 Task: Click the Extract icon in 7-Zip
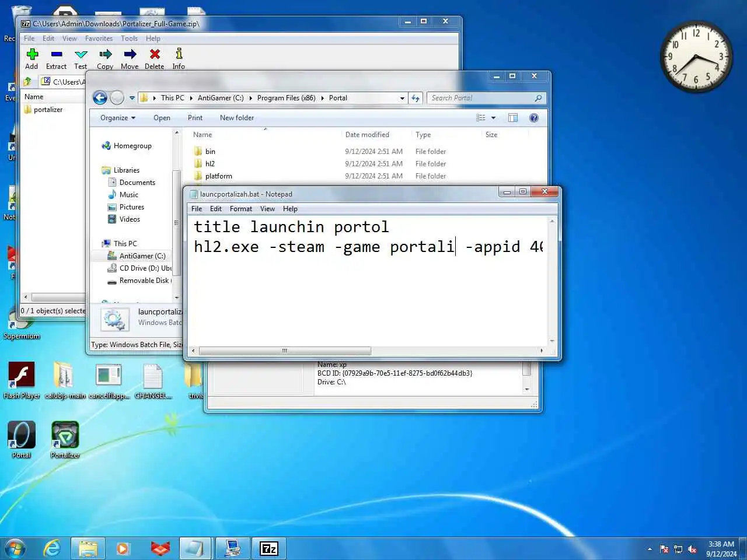(x=56, y=54)
